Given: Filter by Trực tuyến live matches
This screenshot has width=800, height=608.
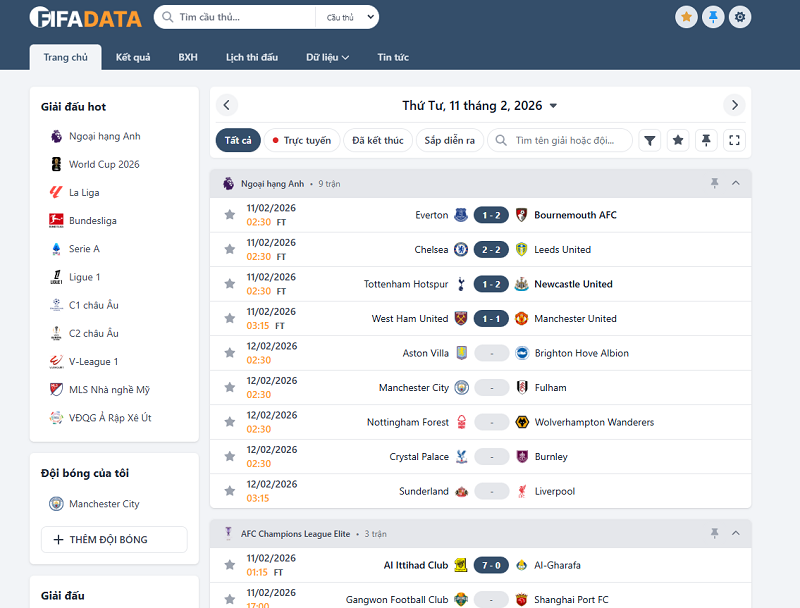Looking at the screenshot, I should tap(300, 141).
